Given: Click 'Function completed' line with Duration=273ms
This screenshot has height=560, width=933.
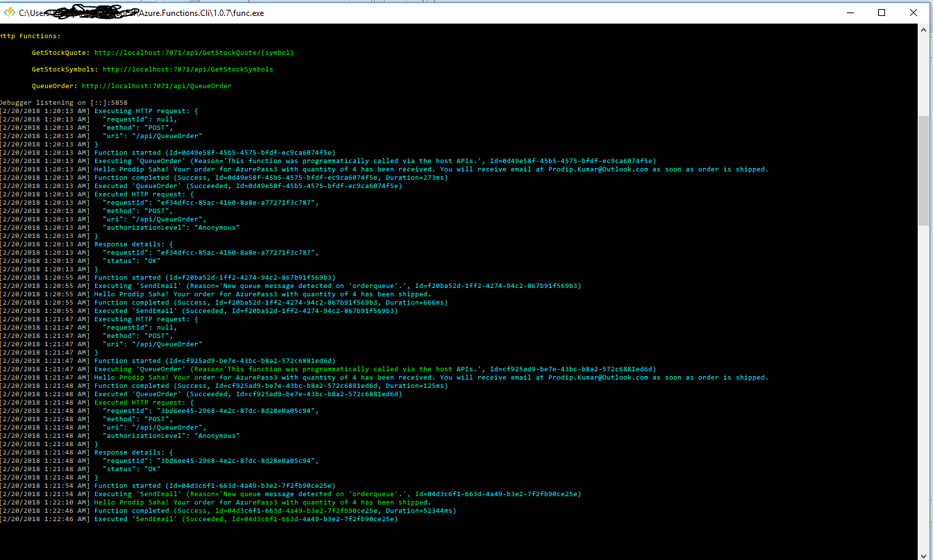Looking at the screenshot, I should 224,178.
